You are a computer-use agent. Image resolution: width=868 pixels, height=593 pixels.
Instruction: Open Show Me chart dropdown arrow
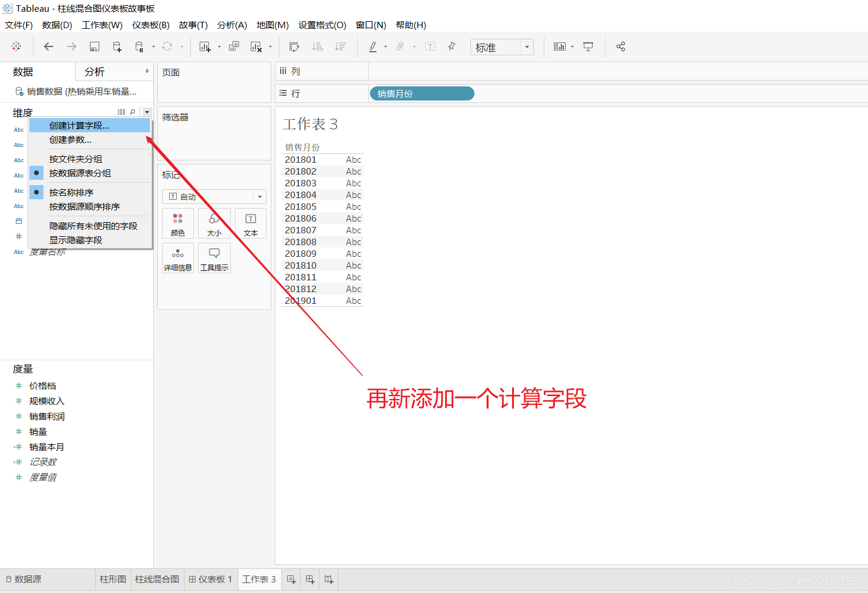[572, 47]
